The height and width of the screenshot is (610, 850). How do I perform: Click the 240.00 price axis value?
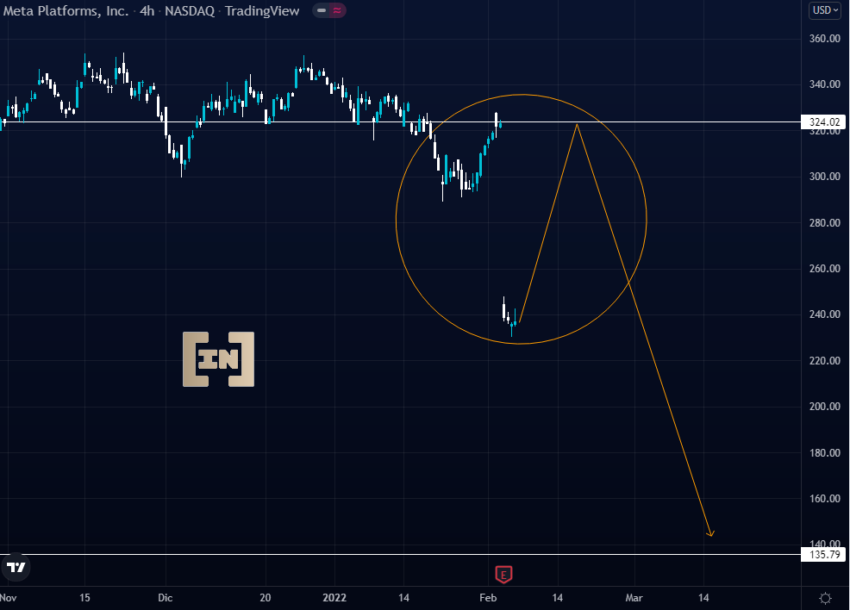[x=825, y=314]
